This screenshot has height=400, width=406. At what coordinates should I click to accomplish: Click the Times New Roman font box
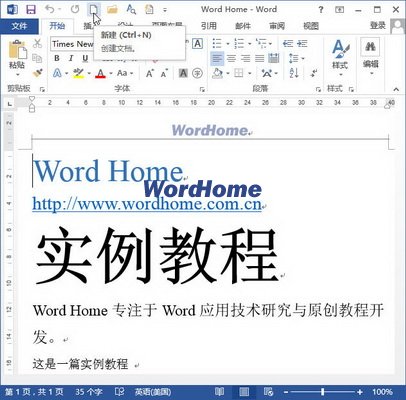click(72, 44)
